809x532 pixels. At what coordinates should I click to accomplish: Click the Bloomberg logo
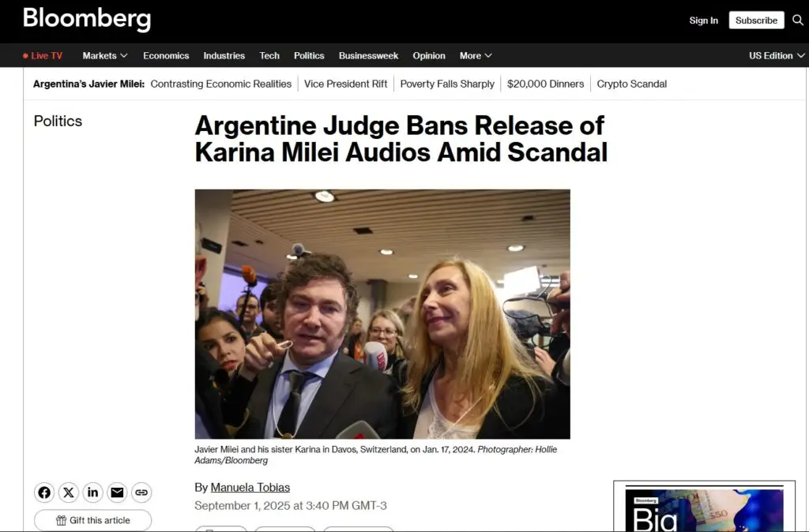87,19
